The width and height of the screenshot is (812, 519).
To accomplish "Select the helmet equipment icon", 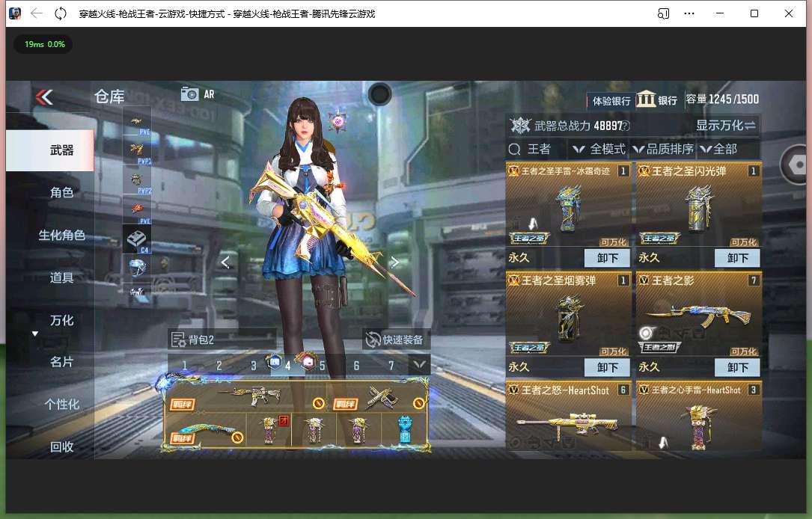I will pyautogui.click(x=137, y=268).
